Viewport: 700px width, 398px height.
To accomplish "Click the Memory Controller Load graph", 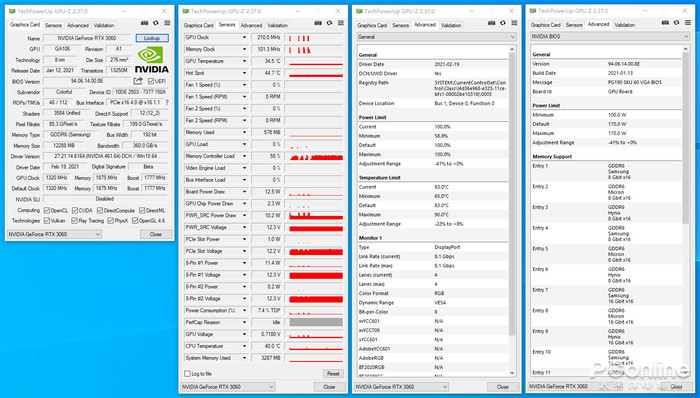I will (314, 156).
